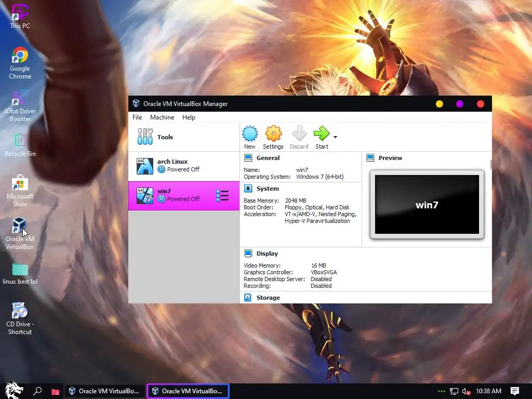This screenshot has width=532, height=399.
Task: Click the Windows 7 (64-bit) operating system value
Action: click(320, 177)
